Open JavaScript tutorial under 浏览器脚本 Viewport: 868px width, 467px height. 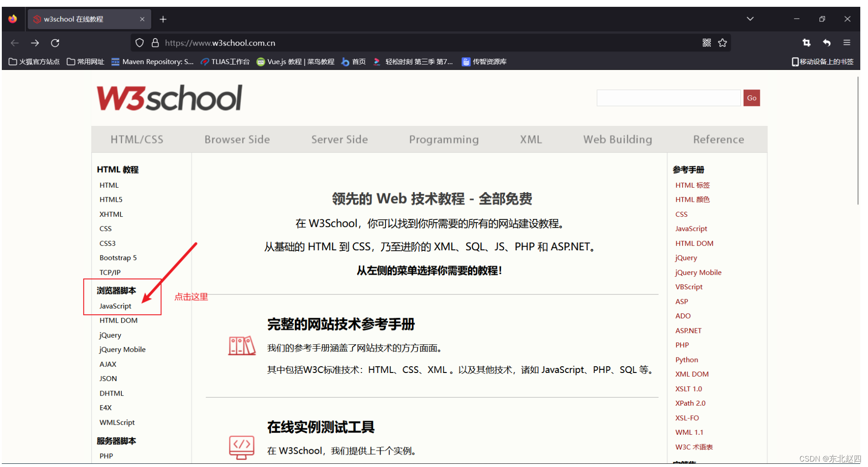point(115,306)
